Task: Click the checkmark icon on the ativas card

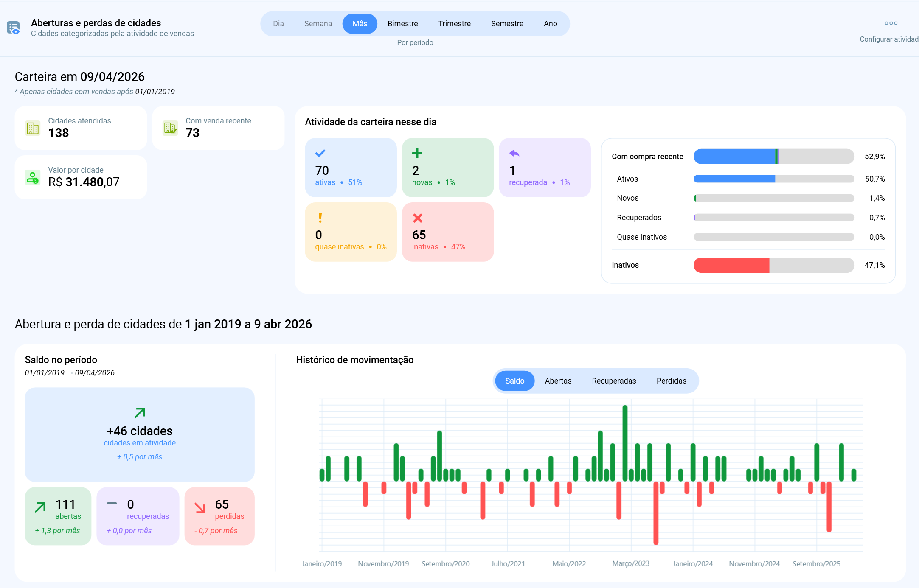Action: click(321, 153)
